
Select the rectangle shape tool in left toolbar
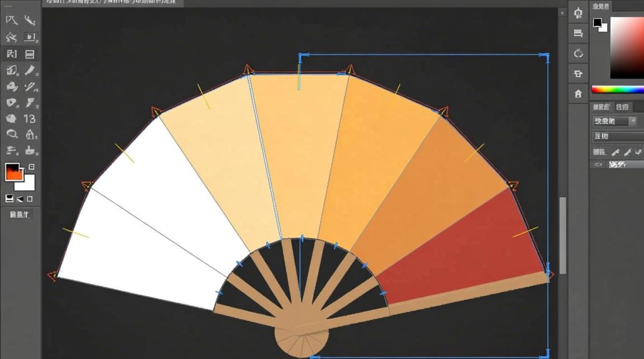pyautogui.click(x=30, y=54)
